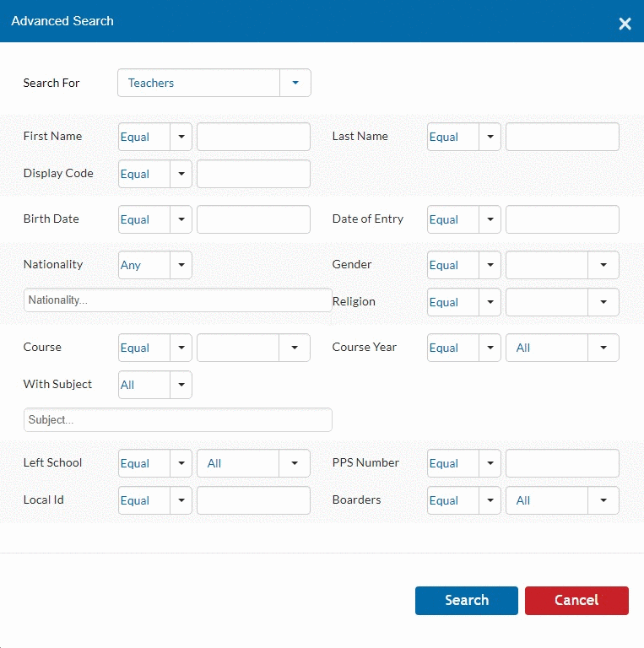Expand Last Name operator dropdown arrow
The image size is (644, 648).
click(490, 137)
